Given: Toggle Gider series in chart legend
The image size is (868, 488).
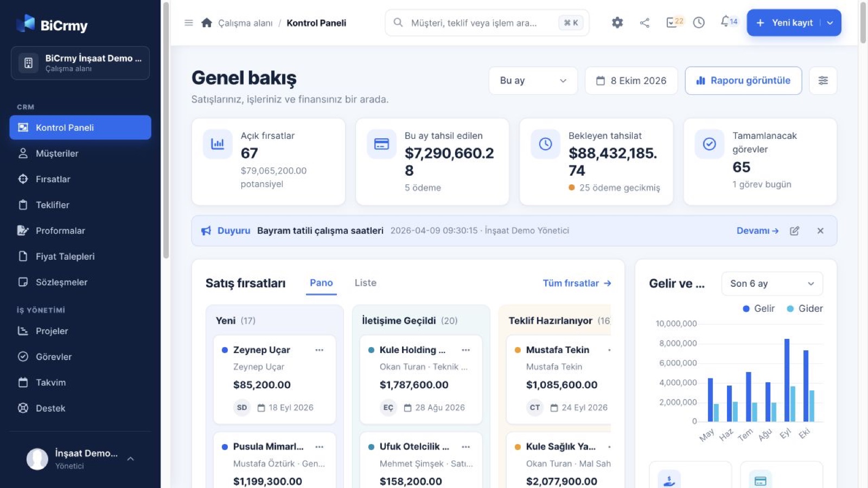Looking at the screenshot, I should 805,309.
